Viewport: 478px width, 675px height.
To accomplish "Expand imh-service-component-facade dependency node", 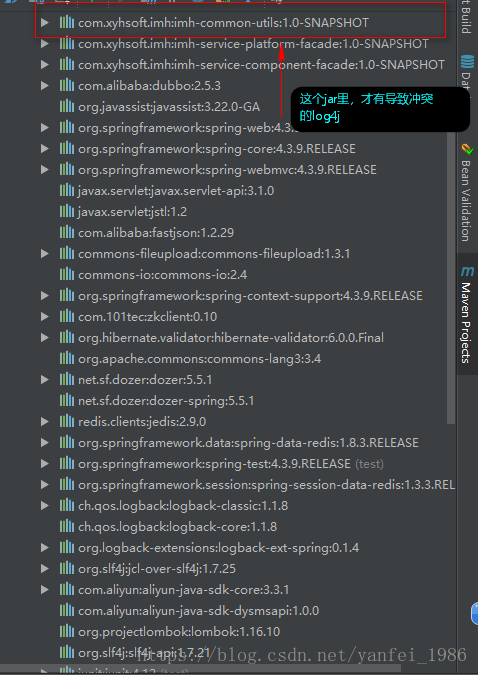I will pyautogui.click(x=45, y=65).
